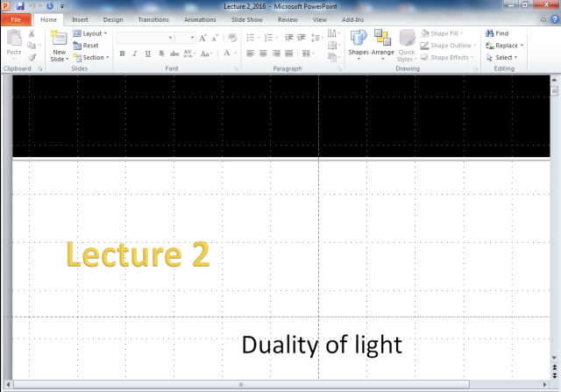This screenshot has height=392, width=561.
Task: Click the Cut scissors icon
Action: [x=32, y=33]
